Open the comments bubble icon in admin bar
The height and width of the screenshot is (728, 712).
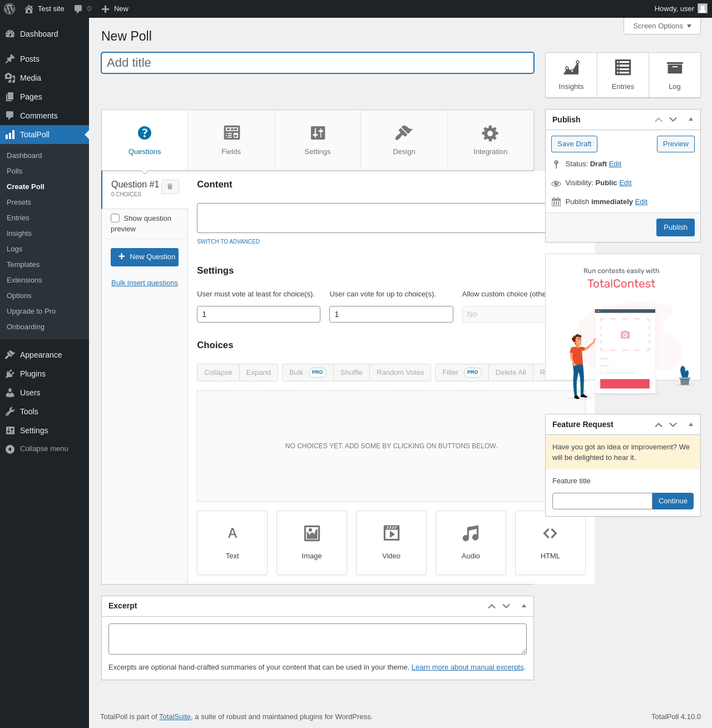(x=78, y=9)
